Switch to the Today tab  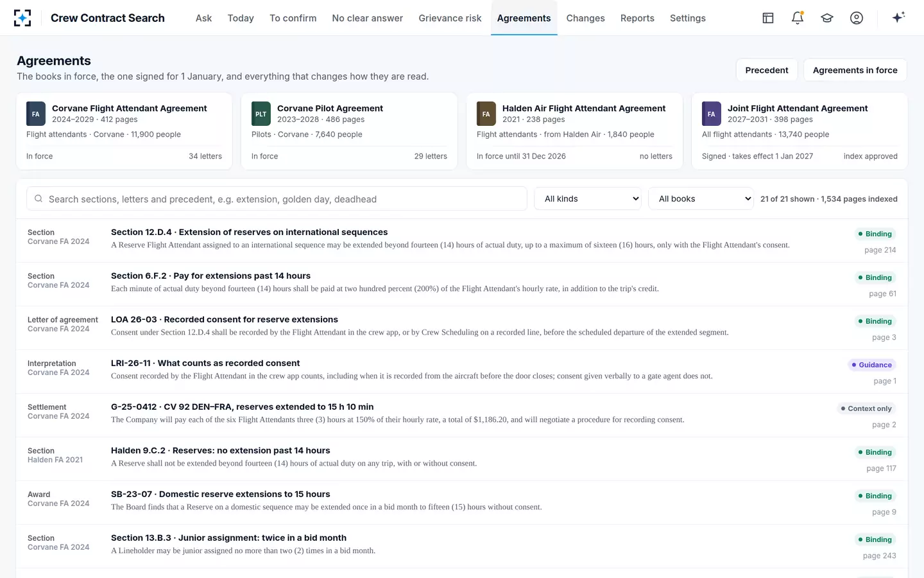pyautogui.click(x=241, y=18)
